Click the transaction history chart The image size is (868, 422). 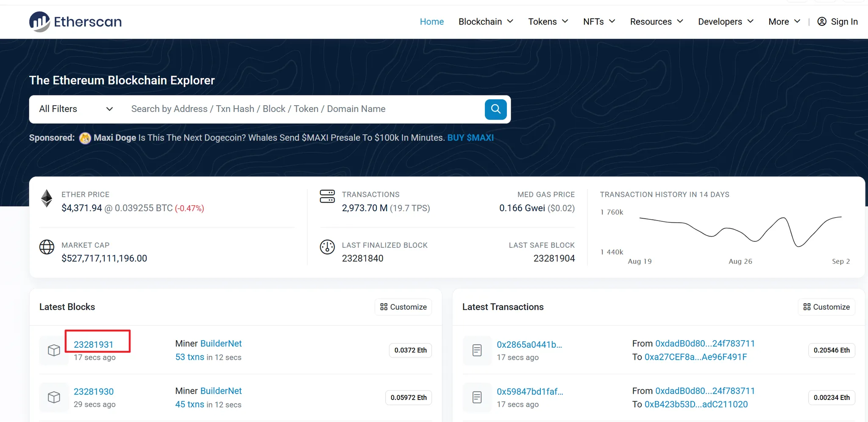click(x=740, y=232)
